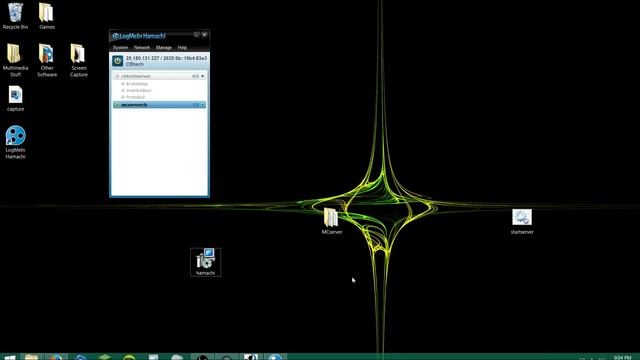This screenshot has height=360, width=640.
Task: Open the System menu in Hamachi
Action: pyautogui.click(x=120, y=48)
